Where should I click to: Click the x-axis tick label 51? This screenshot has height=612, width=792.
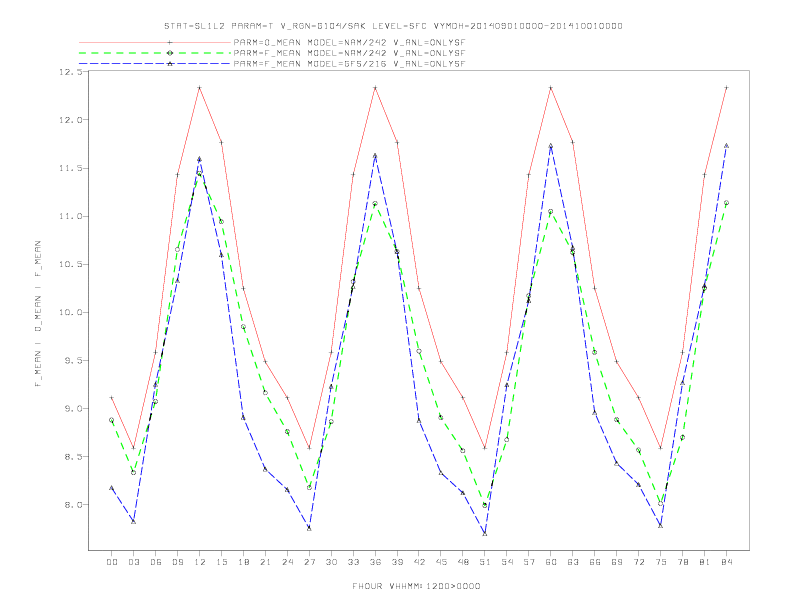[485, 562]
